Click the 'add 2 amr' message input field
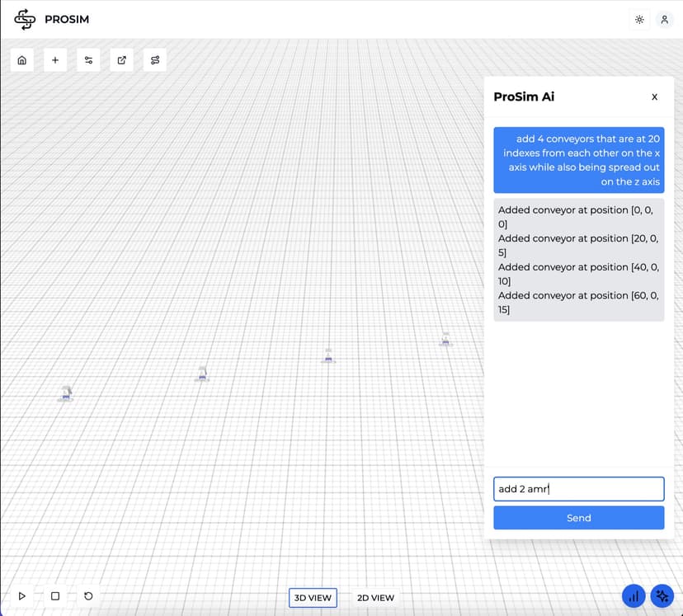 (578, 488)
